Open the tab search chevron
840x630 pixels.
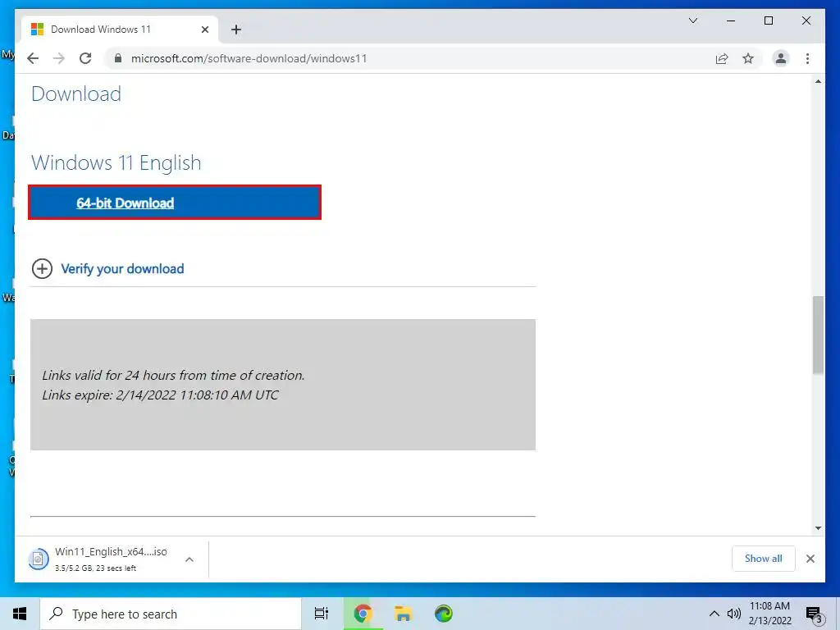tap(692, 21)
